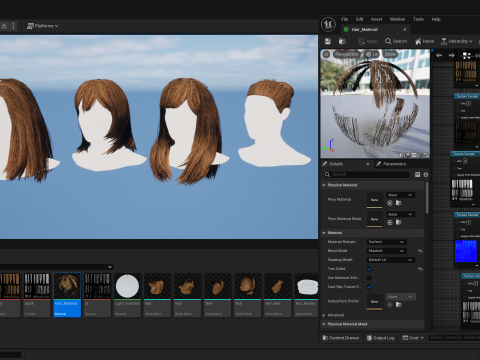
Task: Click the Details property matrix grid icon
Action: coord(417,174)
